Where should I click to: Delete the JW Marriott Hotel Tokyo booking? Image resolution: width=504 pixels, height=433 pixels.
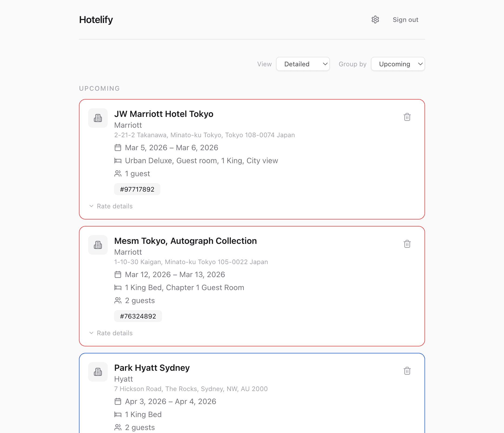click(x=407, y=117)
